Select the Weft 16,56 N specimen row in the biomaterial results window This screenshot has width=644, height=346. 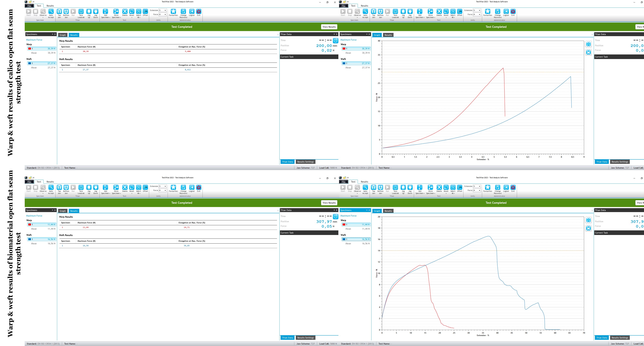tap(42, 239)
